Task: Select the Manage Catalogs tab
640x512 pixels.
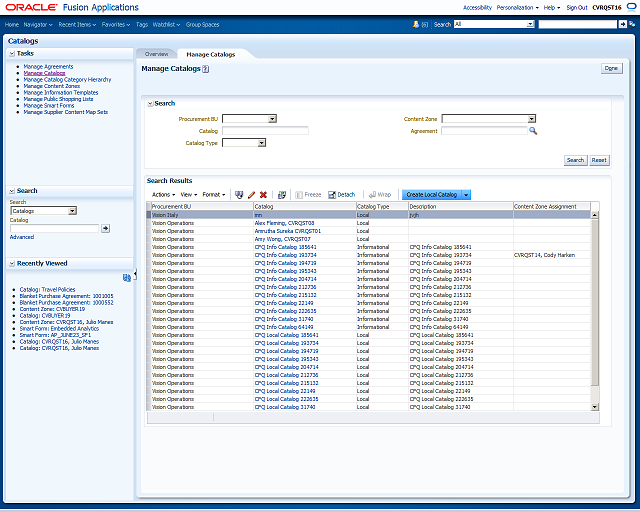Action: point(211,54)
